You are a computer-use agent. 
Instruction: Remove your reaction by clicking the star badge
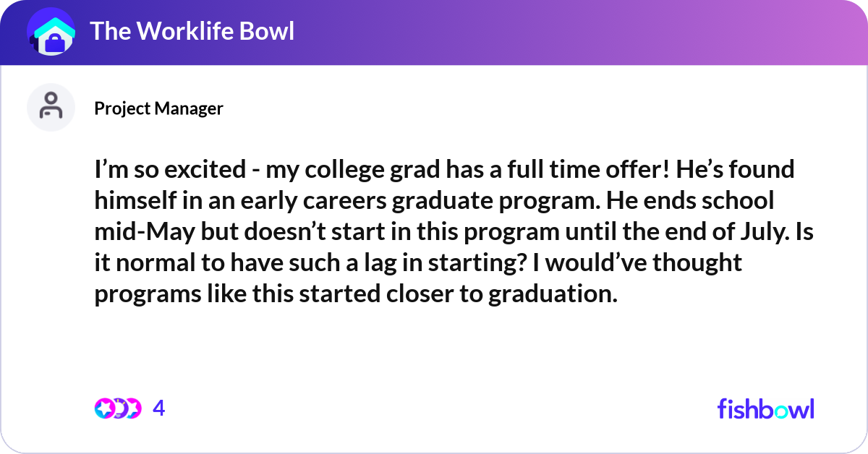tap(105, 408)
